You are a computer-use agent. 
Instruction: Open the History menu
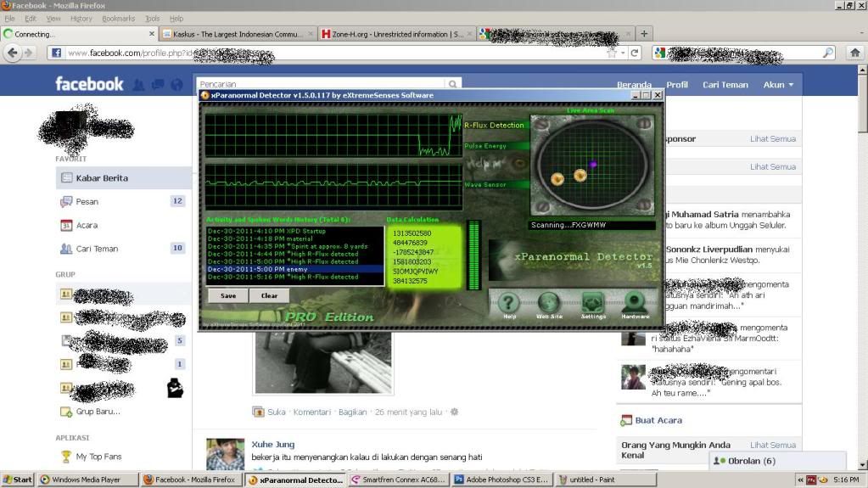click(81, 19)
